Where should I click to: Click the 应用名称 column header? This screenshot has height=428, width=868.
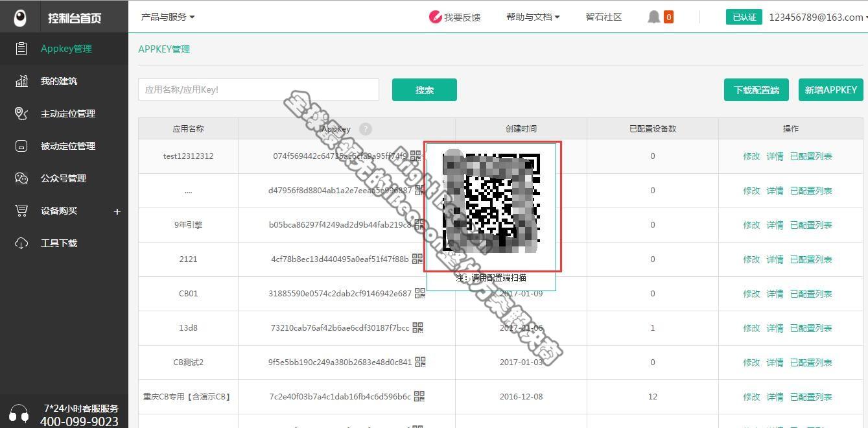click(188, 128)
